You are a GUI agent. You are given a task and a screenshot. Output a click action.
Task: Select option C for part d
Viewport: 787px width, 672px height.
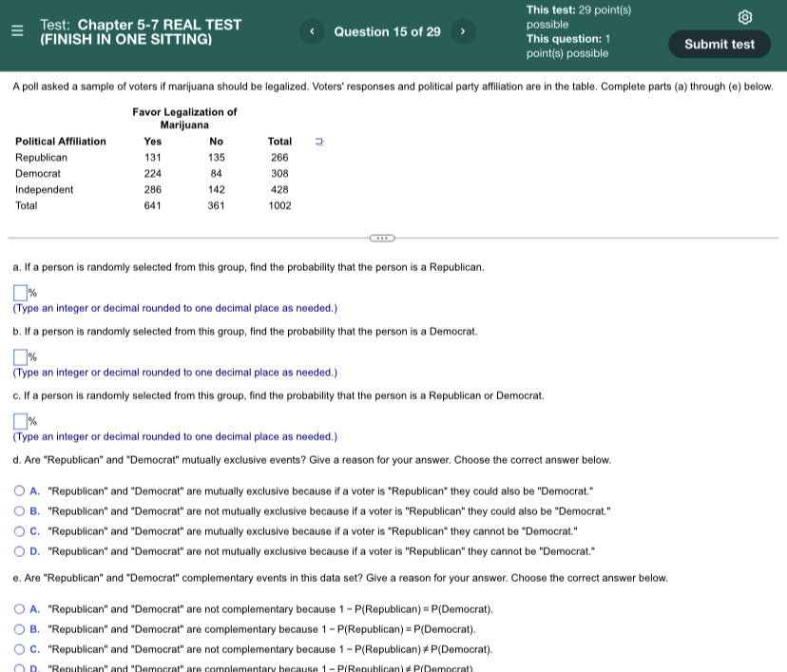(x=19, y=531)
